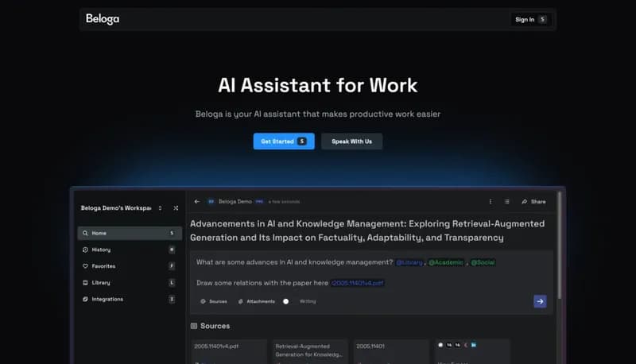Open Favorites in the sidebar
Viewport: 636px width, 364px height.
click(x=130, y=266)
